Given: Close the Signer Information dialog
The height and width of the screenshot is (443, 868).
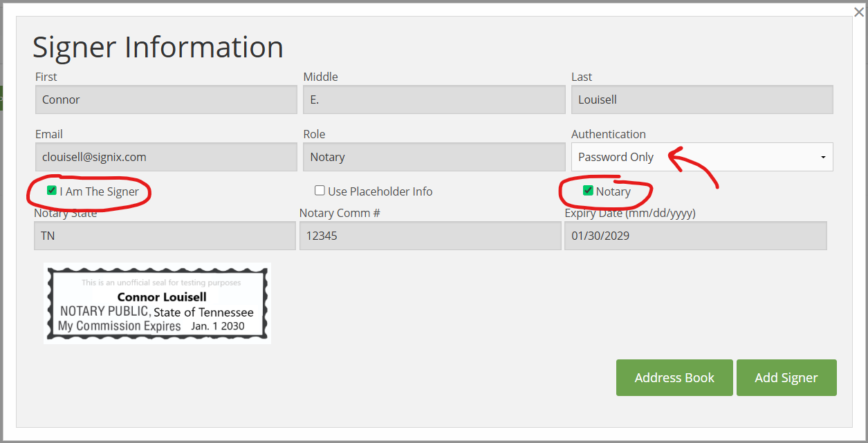Looking at the screenshot, I should pos(859,12).
